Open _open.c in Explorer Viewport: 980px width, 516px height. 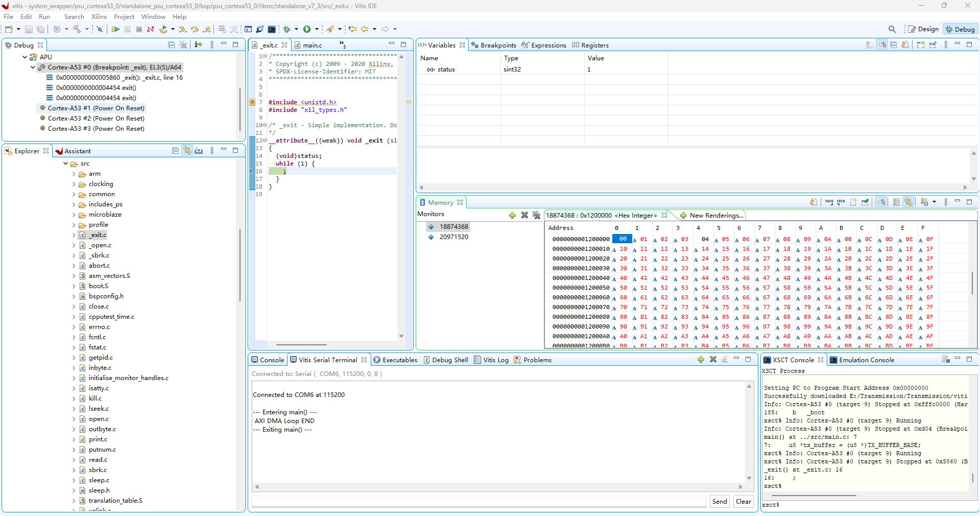point(100,245)
